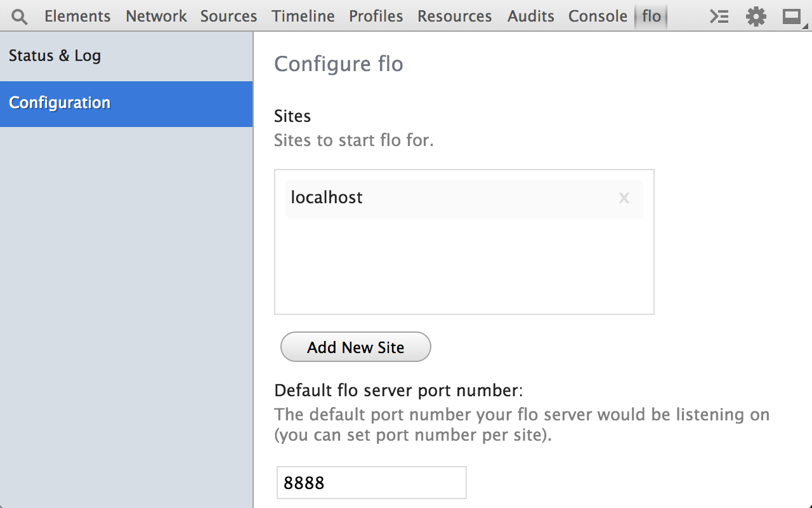Screen dimensions: 812x508
Task: Click the magnifying glass search icon
Action: pyautogui.click(x=20, y=17)
